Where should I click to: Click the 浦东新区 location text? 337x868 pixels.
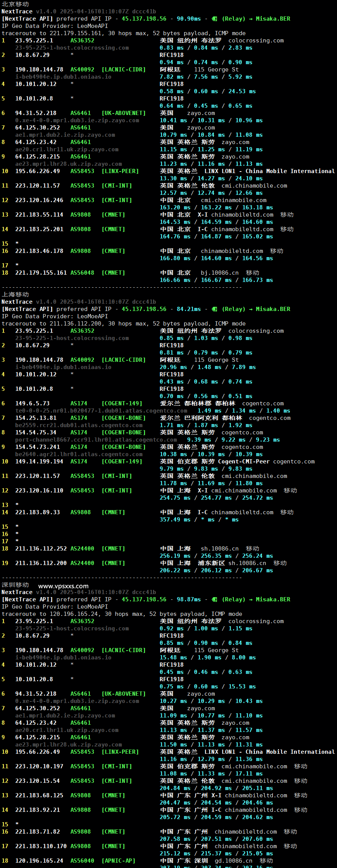click(x=211, y=563)
